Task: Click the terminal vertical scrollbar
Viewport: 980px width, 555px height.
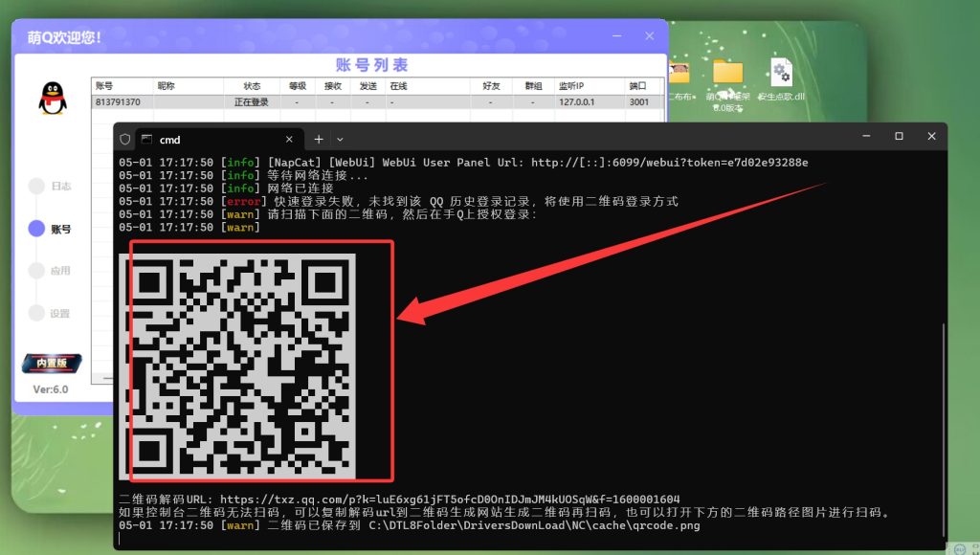Action: (943, 428)
